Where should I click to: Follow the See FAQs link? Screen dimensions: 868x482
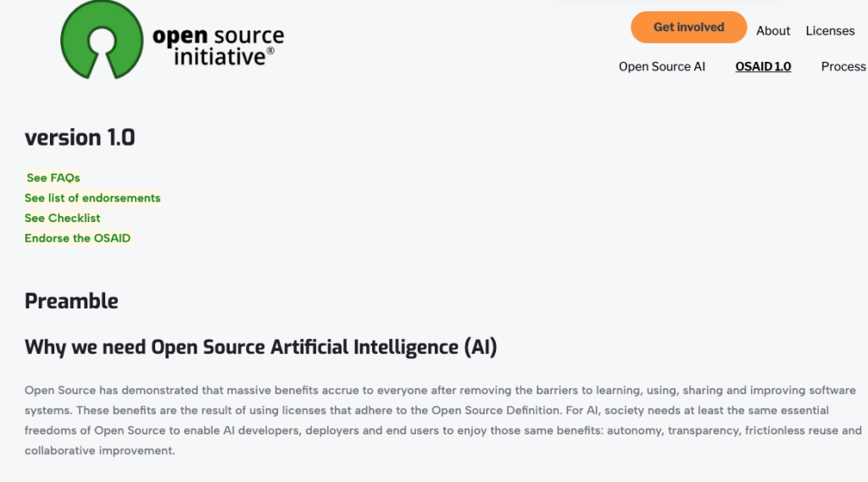coord(53,178)
